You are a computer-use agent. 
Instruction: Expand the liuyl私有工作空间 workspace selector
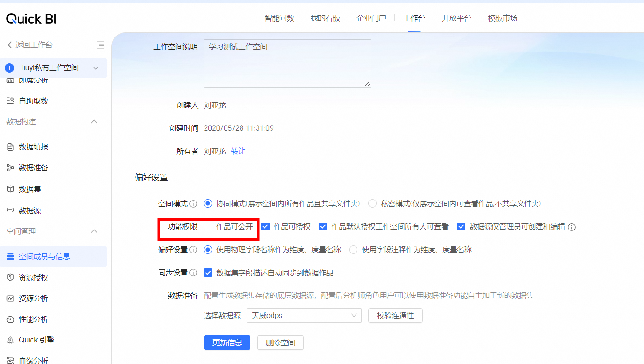point(96,68)
